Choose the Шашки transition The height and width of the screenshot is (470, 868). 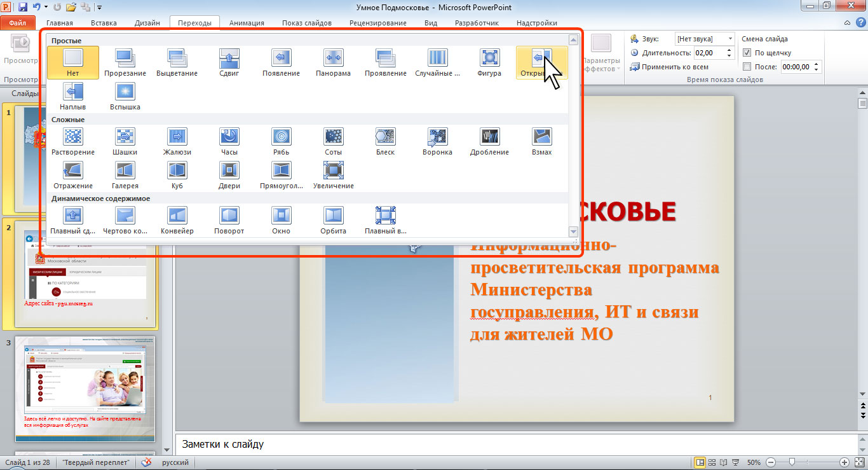tap(125, 141)
